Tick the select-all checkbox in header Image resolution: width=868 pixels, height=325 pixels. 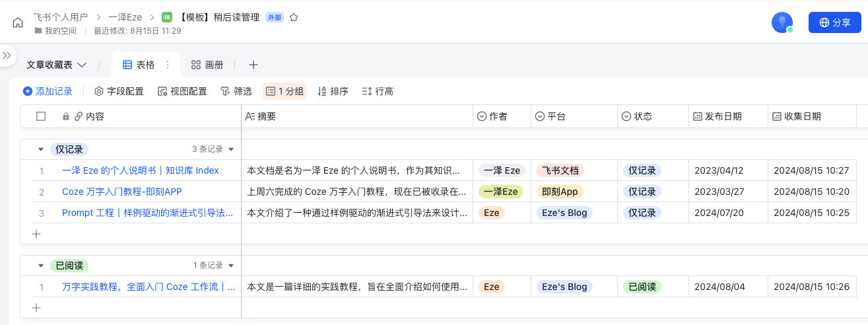[41, 116]
